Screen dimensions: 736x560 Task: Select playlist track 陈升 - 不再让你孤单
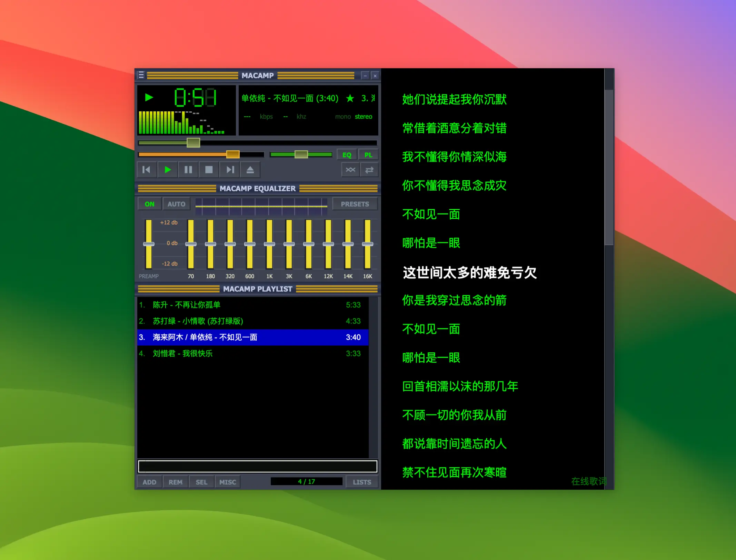click(x=253, y=305)
